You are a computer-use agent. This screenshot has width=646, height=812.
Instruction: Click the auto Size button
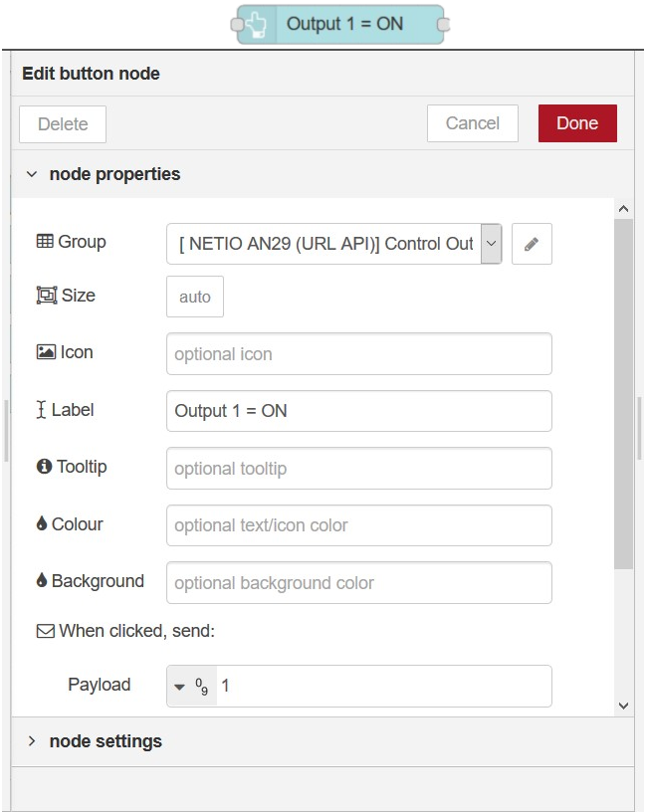coord(195,297)
